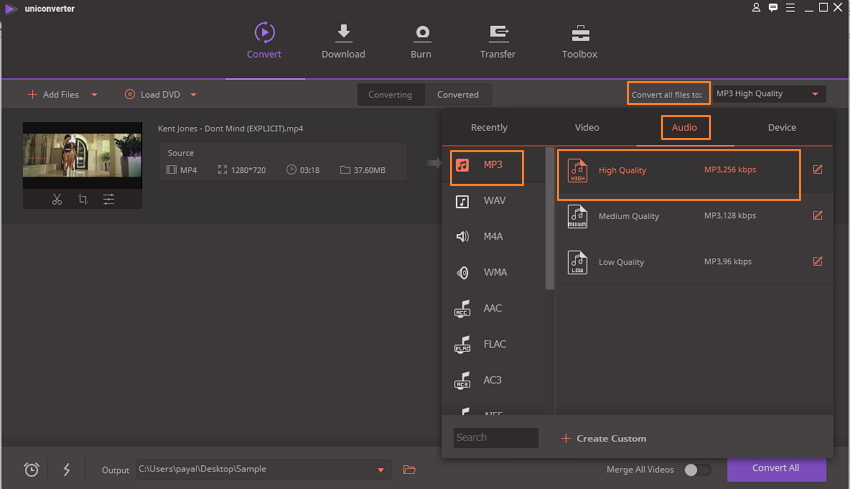850x489 pixels.
Task: Open the Toolbox section
Action: (x=579, y=41)
